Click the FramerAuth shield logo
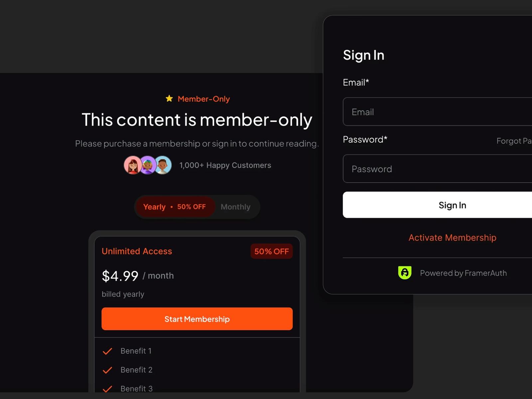The width and height of the screenshot is (532, 399). [405, 272]
